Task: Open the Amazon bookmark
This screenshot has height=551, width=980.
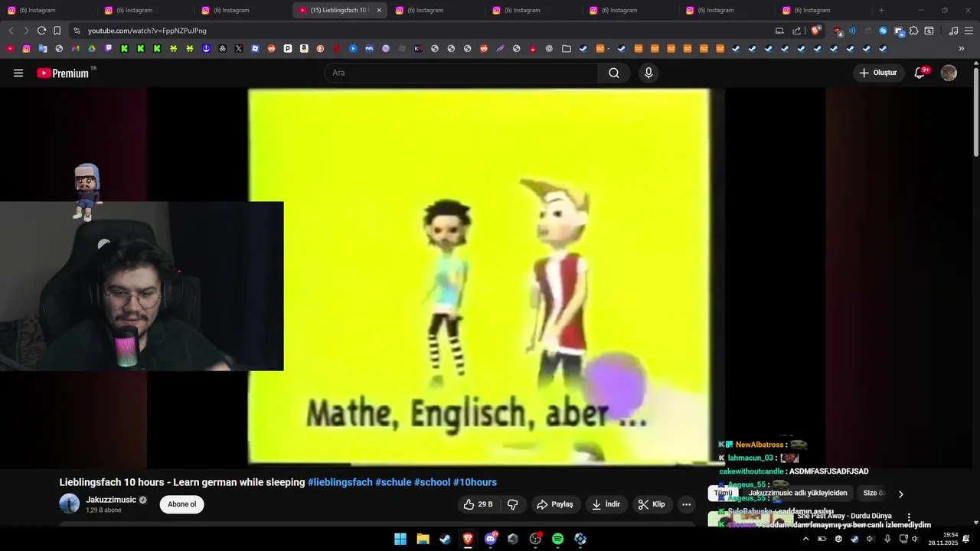Action: 304,48
